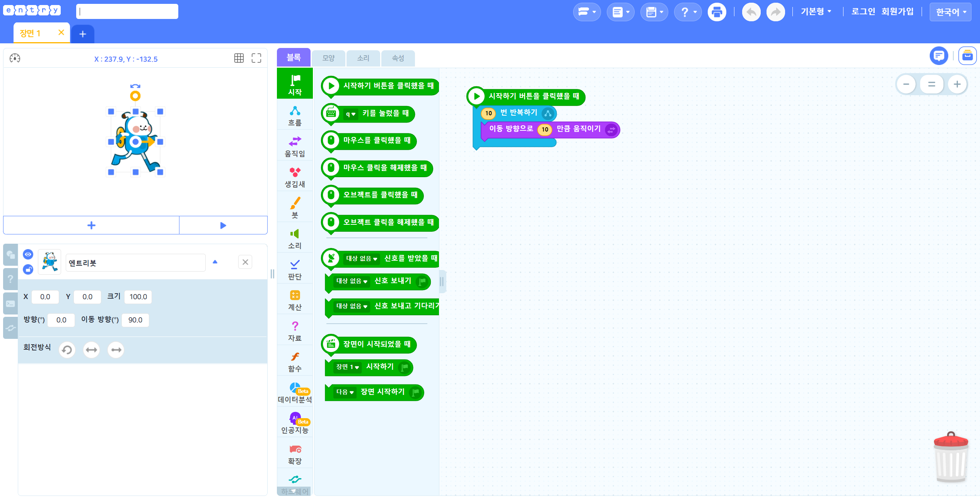Open the 기본형 mode dropdown
This screenshot has height=499, width=980.
click(816, 12)
